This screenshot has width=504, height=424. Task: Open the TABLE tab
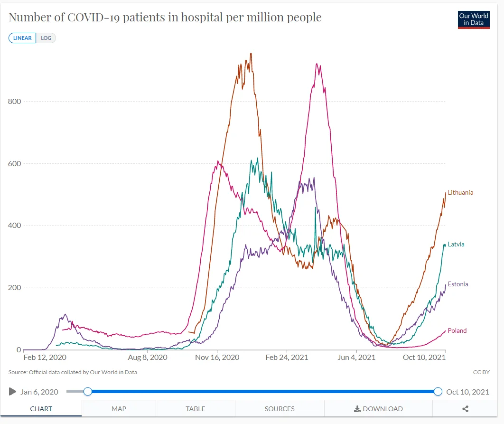point(196,408)
